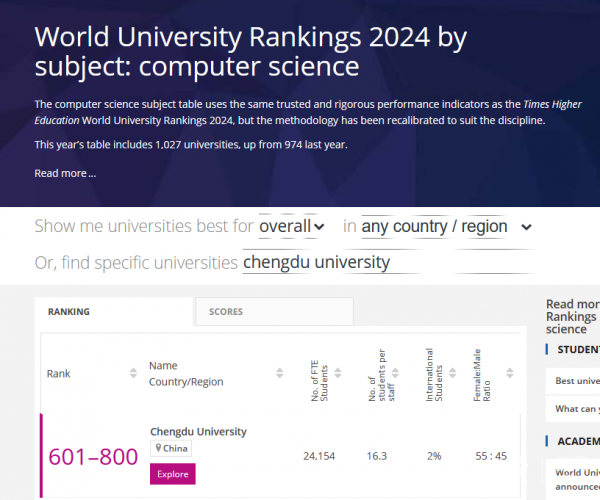600x500 pixels.
Task: Click the China location pin tag
Action: [171, 448]
